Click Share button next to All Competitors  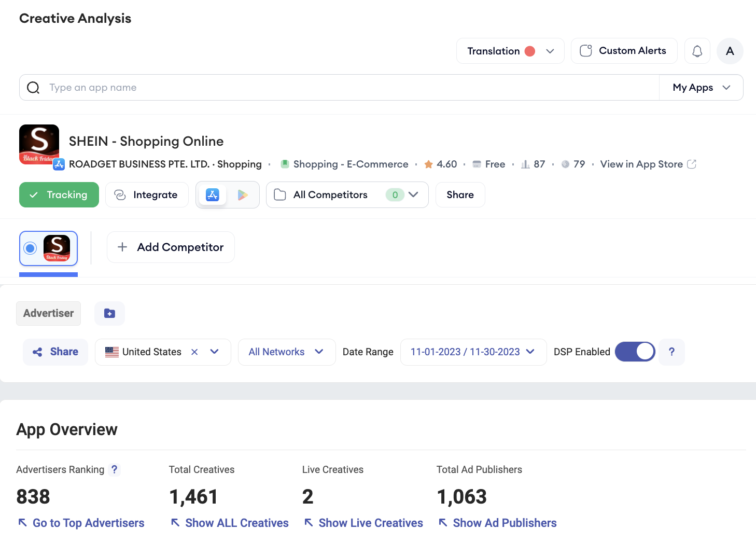click(x=460, y=194)
